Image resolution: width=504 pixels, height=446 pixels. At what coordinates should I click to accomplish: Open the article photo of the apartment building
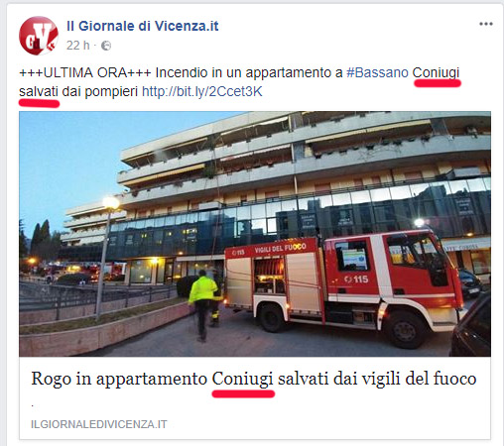[255, 234]
